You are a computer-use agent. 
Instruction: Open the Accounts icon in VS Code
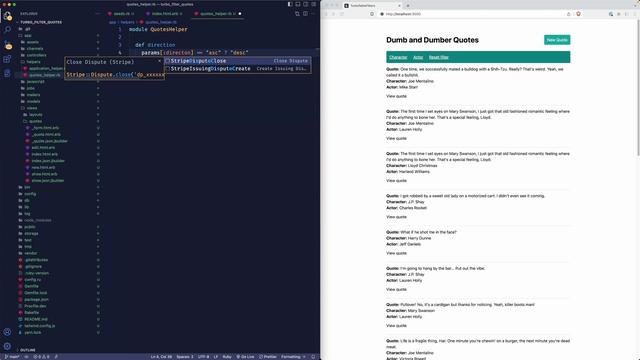click(7, 332)
